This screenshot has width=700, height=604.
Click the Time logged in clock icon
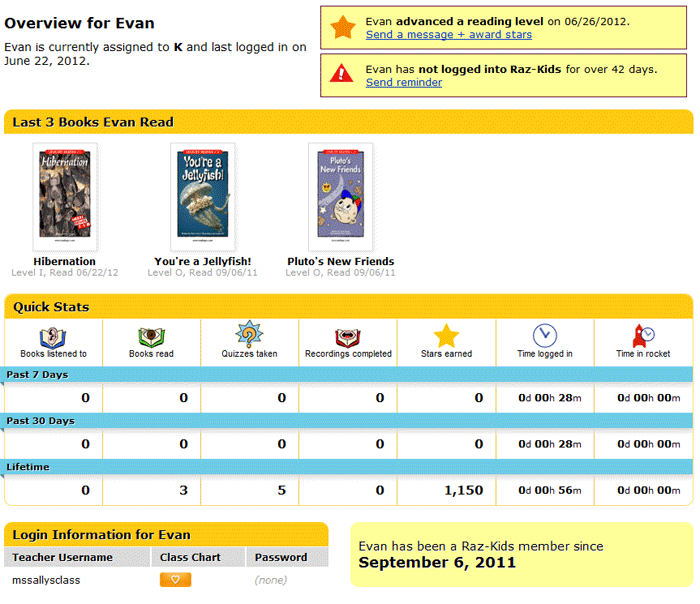pos(545,335)
